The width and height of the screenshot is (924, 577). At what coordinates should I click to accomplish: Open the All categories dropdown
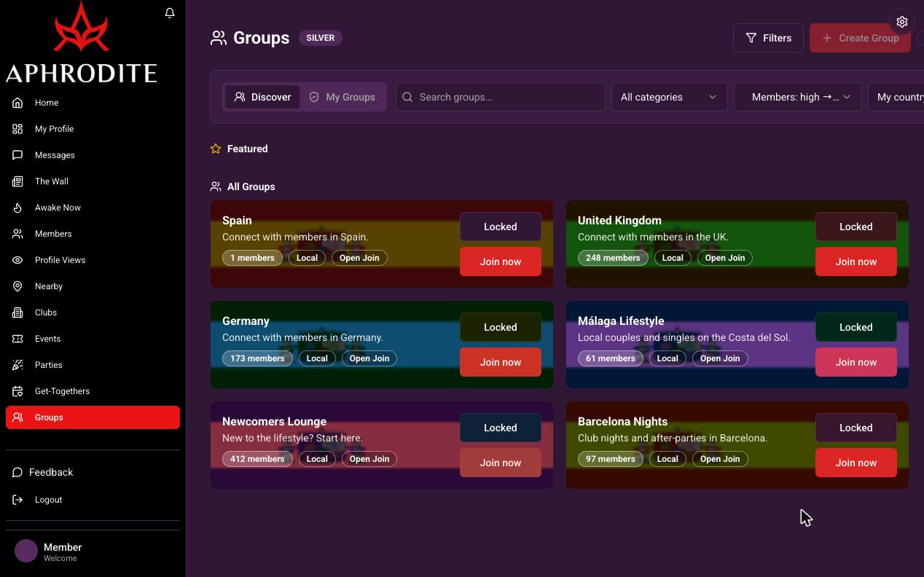[x=669, y=97]
